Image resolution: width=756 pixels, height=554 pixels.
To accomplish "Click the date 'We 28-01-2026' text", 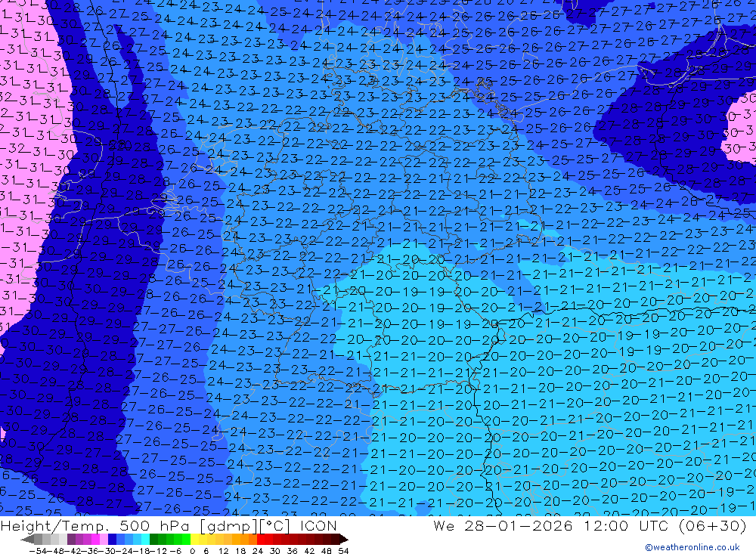I will pos(503,525).
